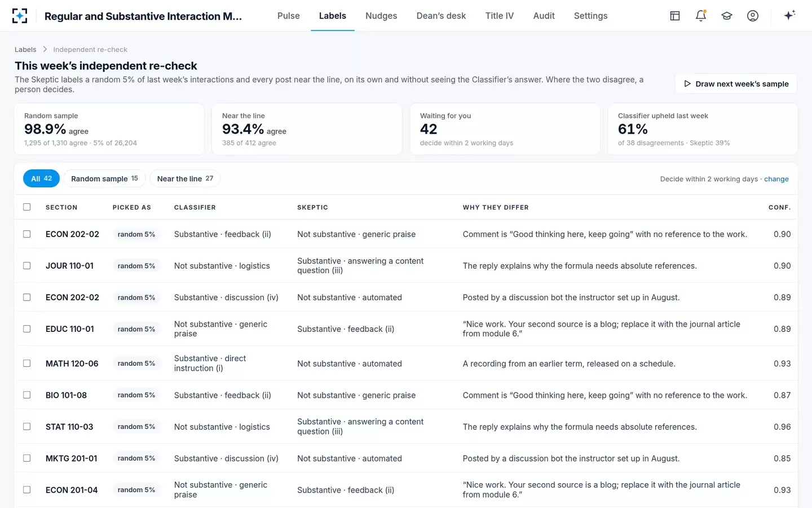
Task: Filter by the All 42 chip
Action: point(41,178)
